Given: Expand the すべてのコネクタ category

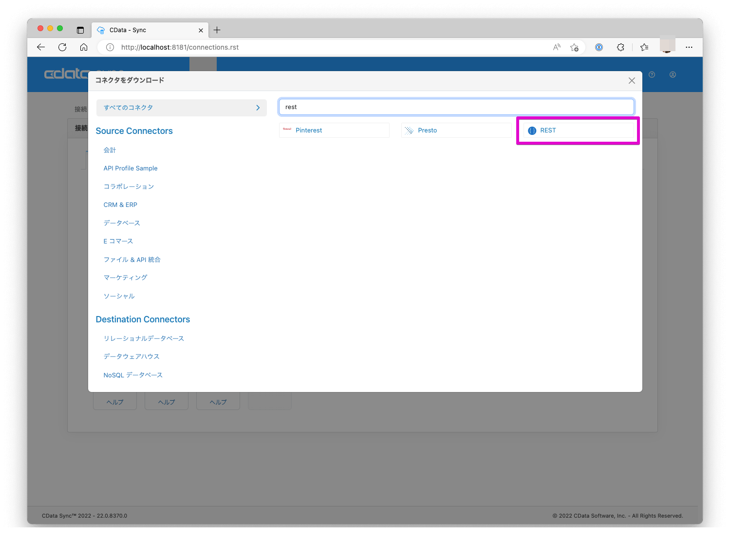Looking at the screenshot, I should 182,108.
